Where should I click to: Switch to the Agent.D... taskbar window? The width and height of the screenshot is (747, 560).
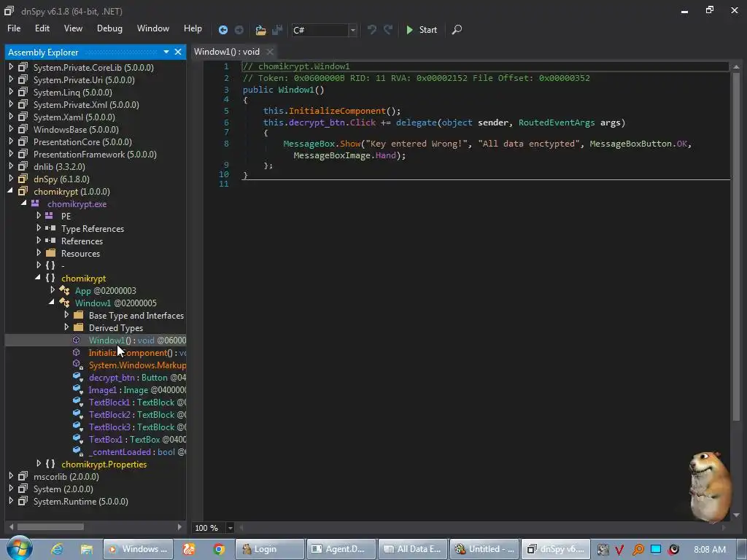coord(341,549)
